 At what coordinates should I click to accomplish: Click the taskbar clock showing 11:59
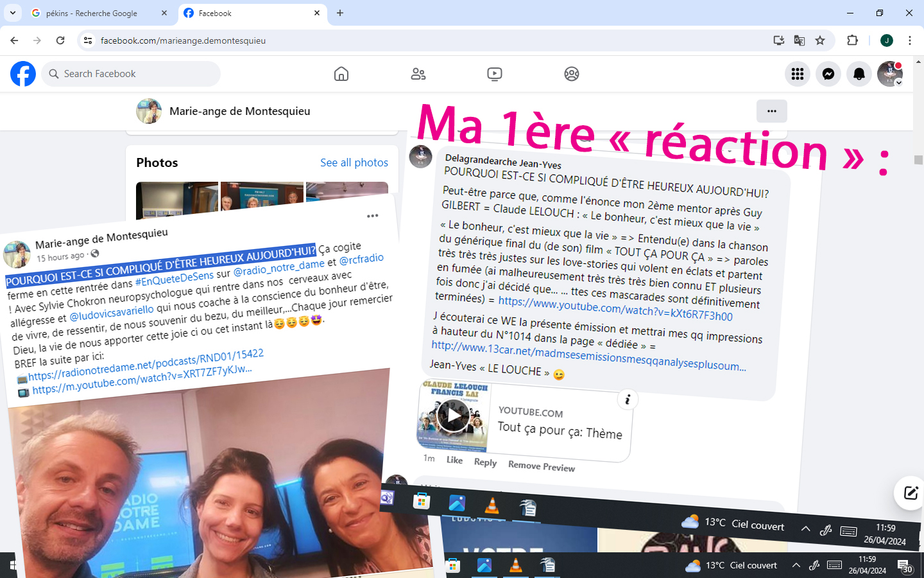point(868,565)
